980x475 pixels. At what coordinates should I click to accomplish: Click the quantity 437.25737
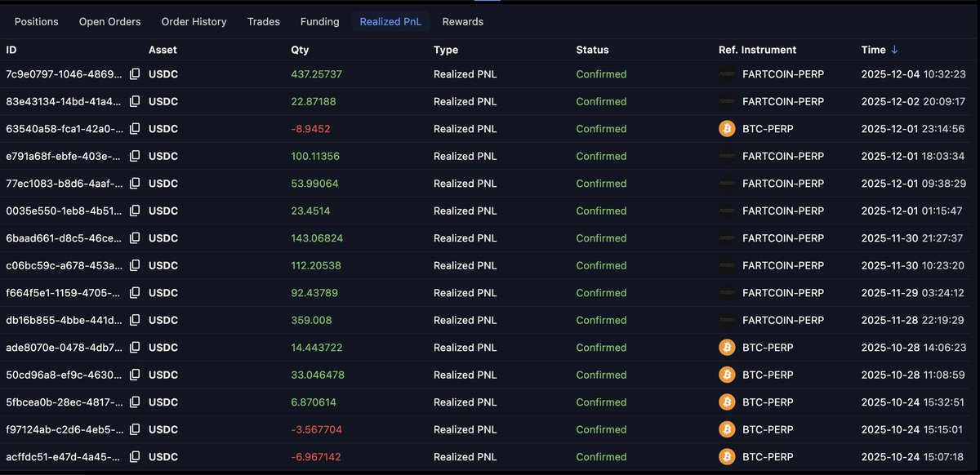316,74
